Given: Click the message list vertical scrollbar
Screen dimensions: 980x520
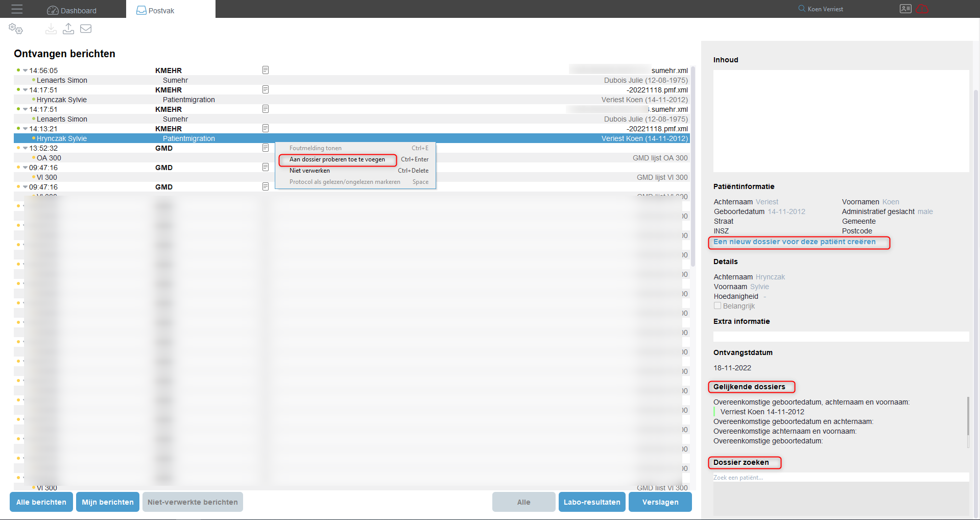Looking at the screenshot, I should coord(693,166).
